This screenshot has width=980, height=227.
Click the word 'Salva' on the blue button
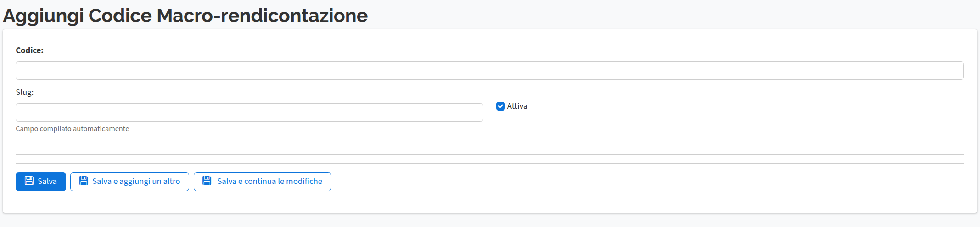(47, 182)
